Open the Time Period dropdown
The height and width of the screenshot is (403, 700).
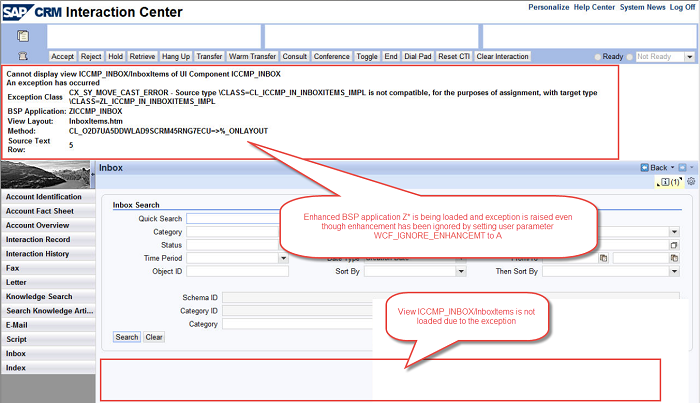[283, 258]
